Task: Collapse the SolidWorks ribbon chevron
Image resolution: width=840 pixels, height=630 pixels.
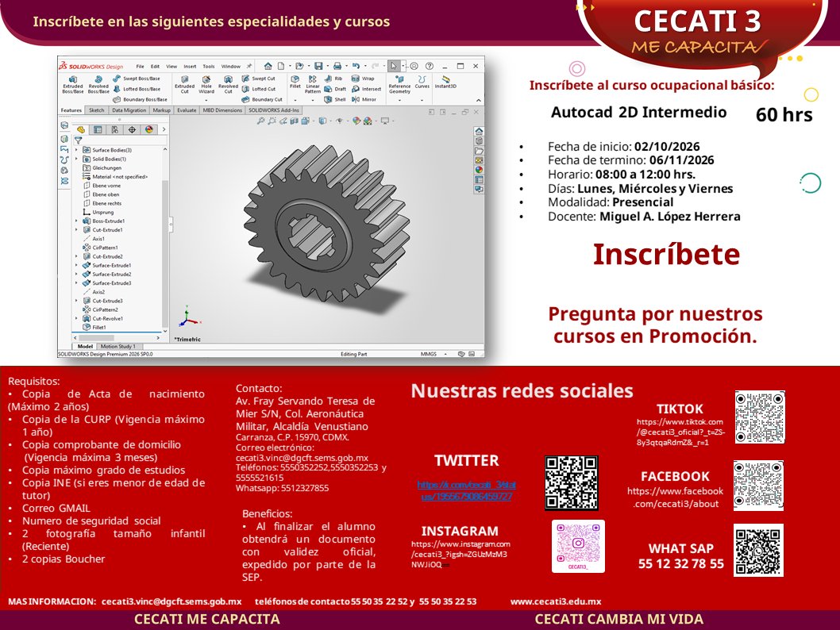Action: tap(479, 100)
